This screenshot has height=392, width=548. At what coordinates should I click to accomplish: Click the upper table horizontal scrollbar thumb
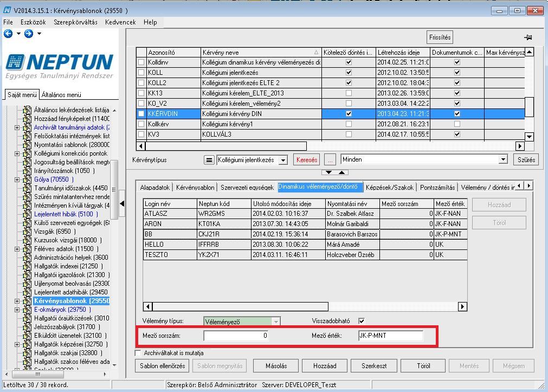tap(226, 146)
